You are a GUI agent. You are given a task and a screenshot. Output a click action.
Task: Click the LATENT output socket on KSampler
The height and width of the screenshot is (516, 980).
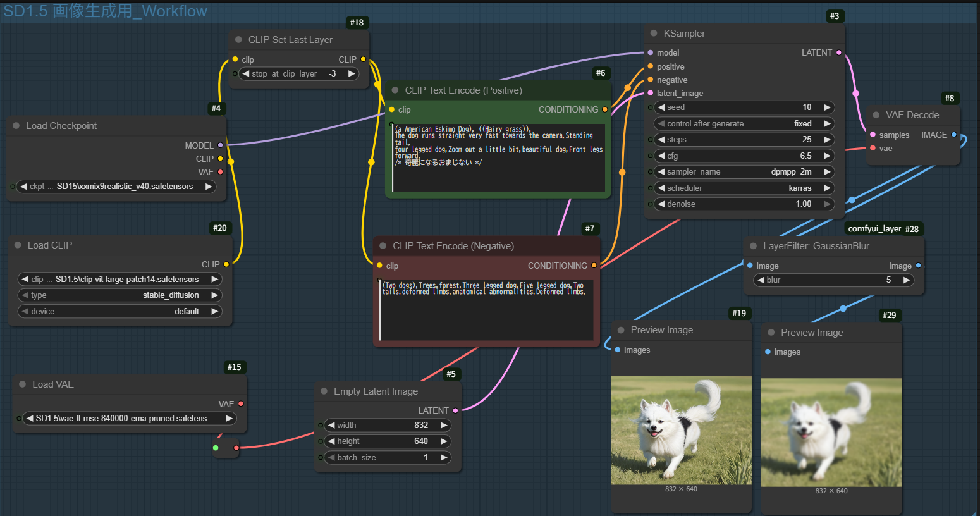839,52
